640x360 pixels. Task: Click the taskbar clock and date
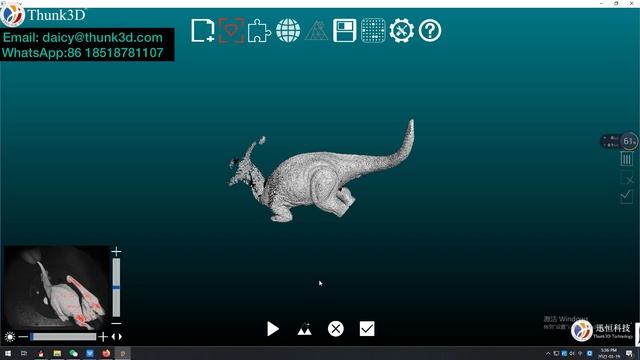609,353
